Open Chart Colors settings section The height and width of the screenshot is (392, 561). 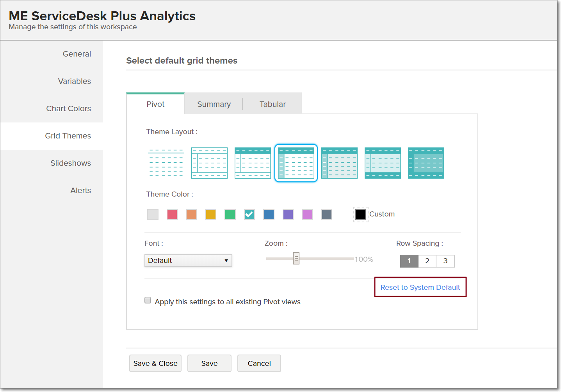click(68, 108)
